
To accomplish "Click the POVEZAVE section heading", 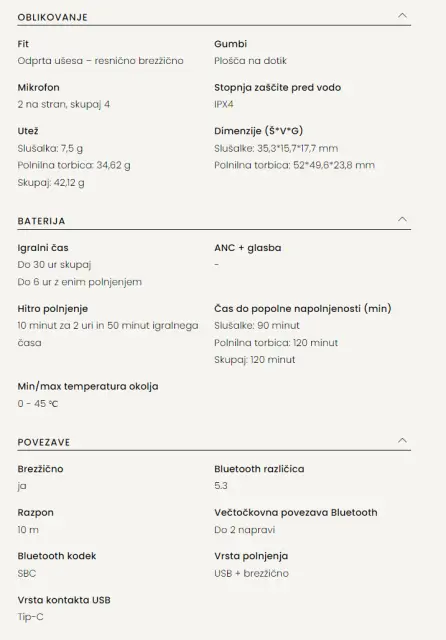I will [x=44, y=442].
